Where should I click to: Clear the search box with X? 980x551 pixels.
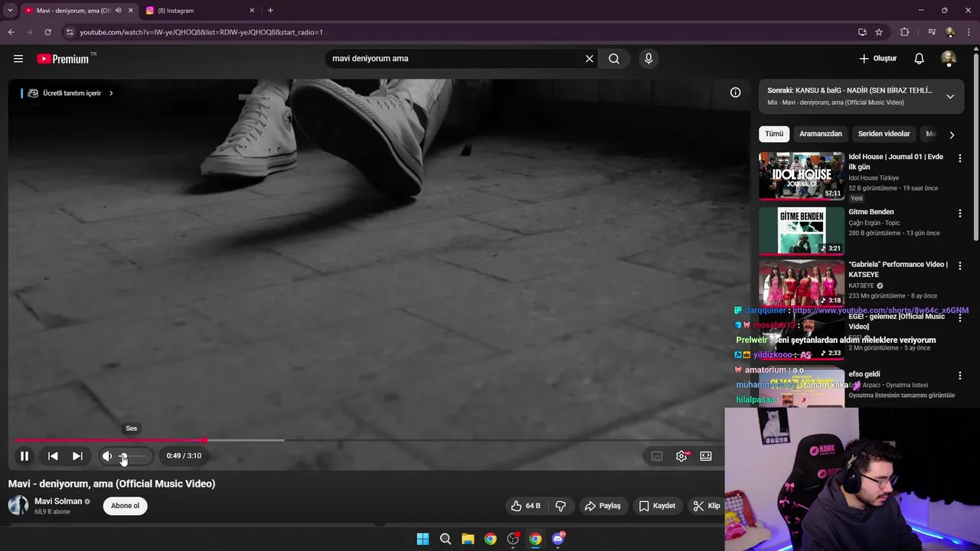590,59
